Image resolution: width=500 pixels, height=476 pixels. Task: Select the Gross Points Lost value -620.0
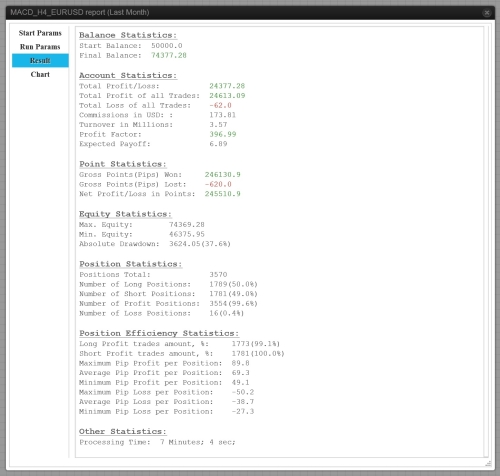click(218, 184)
